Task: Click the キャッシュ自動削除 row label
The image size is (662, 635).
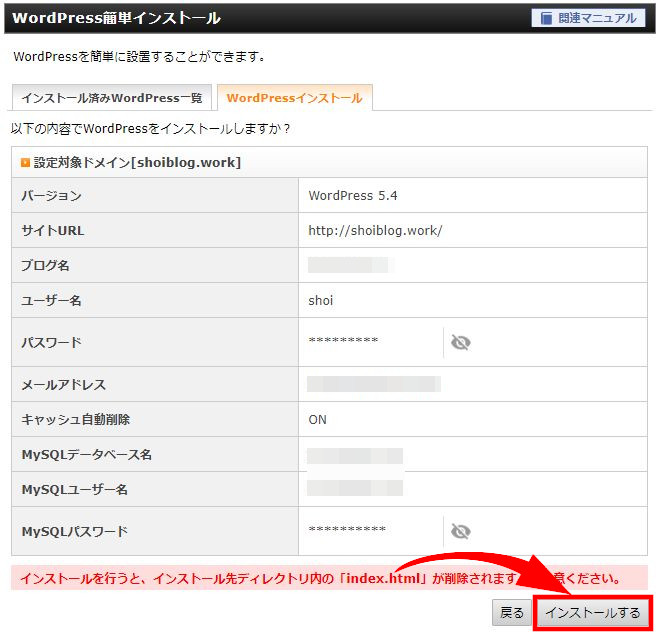Action: click(x=76, y=420)
